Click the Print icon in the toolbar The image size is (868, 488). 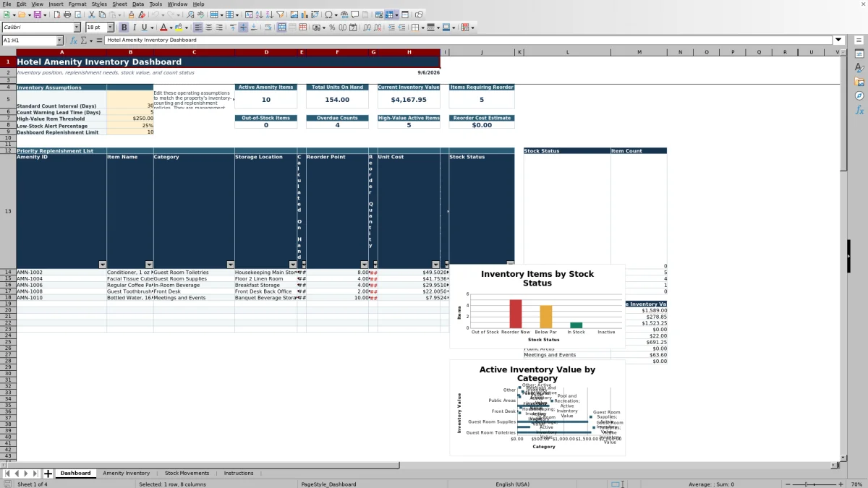pos(67,14)
